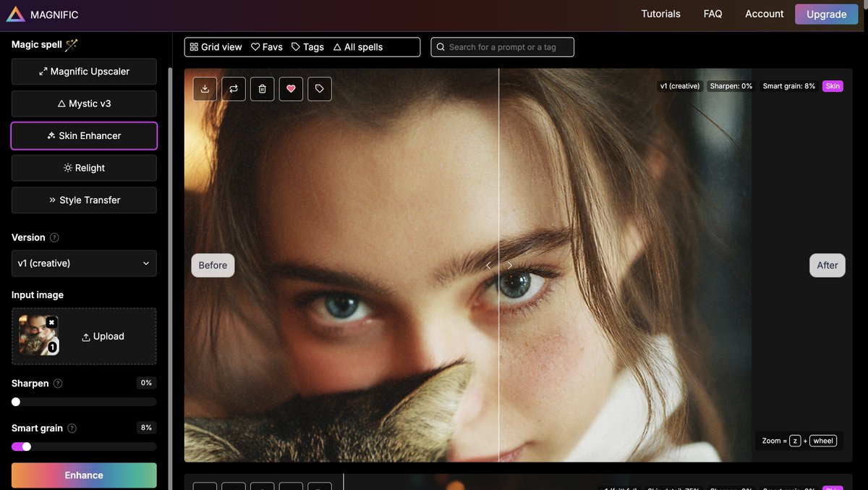This screenshot has width=868, height=490.
Task: Select Skin Enhancer spell
Action: coord(84,135)
